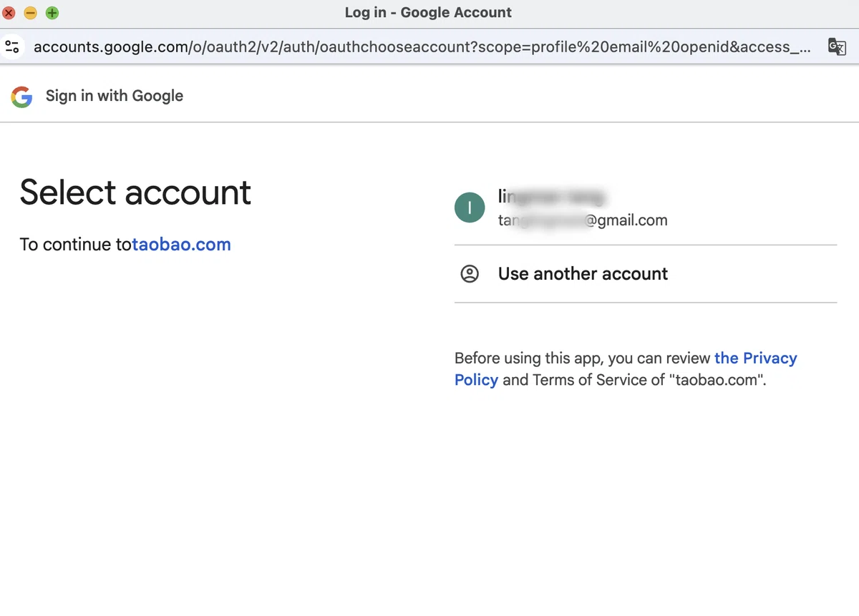The width and height of the screenshot is (859, 616).
Task: Focus the accounts.google.com URL in address bar
Action: pyautogui.click(x=422, y=47)
